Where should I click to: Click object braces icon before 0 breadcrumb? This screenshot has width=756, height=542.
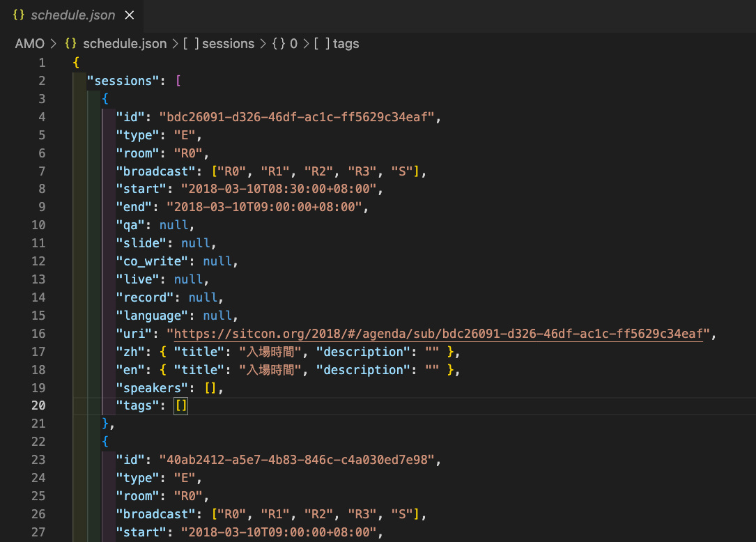pos(279,43)
